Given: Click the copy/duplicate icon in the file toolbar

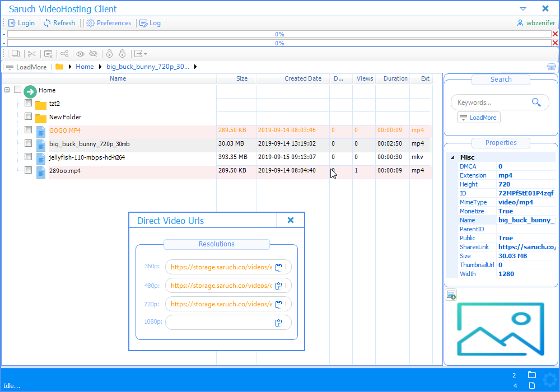Looking at the screenshot, I should (x=15, y=54).
